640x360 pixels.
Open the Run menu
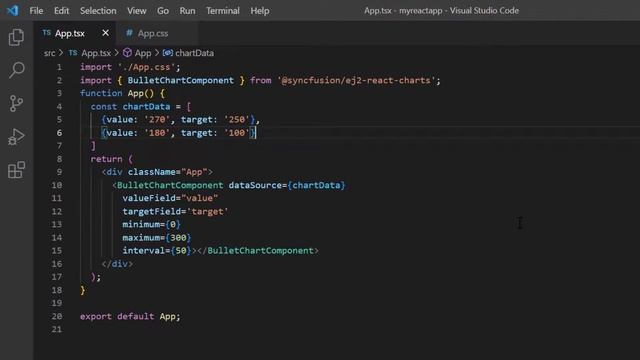pyautogui.click(x=187, y=11)
